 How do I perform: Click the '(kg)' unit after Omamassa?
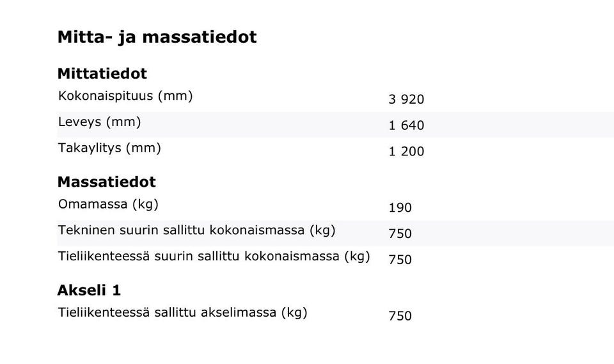(x=145, y=205)
